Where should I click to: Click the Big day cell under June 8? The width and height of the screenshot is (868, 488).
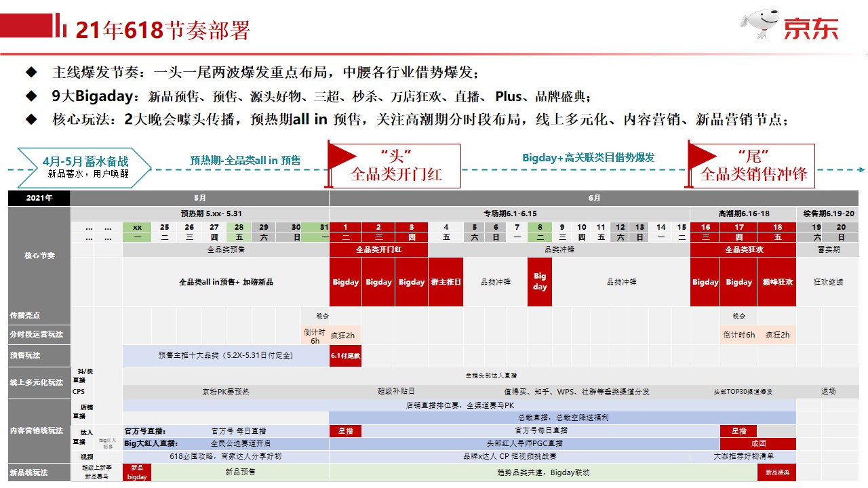(540, 282)
